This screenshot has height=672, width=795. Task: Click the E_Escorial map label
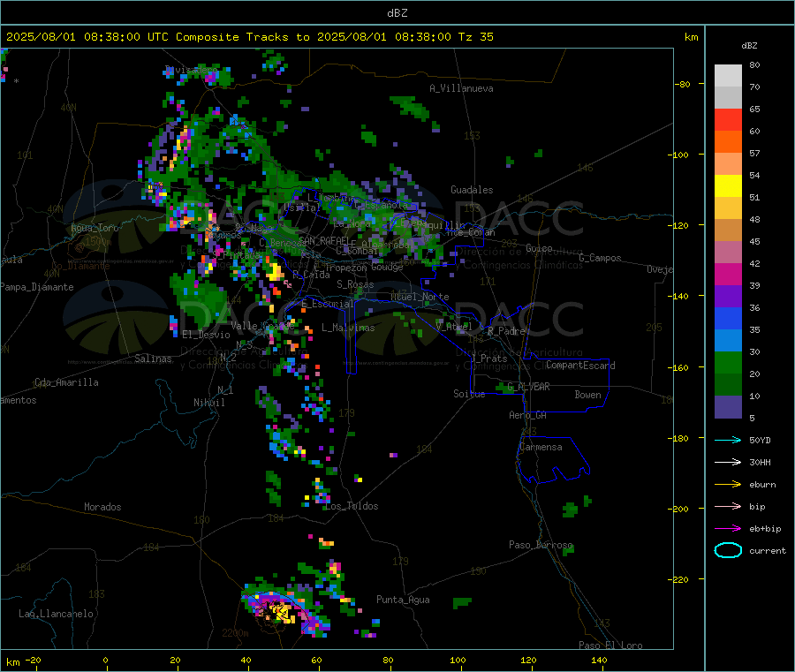pos(327,304)
